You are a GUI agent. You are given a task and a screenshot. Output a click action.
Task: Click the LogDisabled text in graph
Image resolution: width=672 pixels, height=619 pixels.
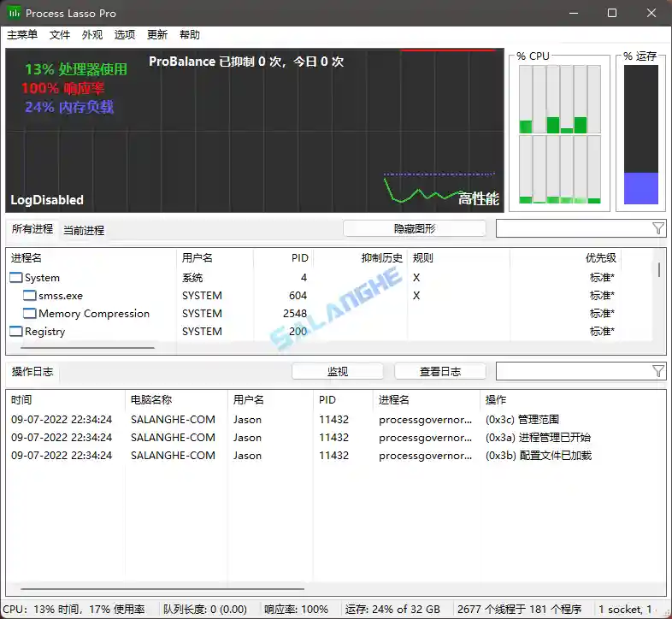47,200
